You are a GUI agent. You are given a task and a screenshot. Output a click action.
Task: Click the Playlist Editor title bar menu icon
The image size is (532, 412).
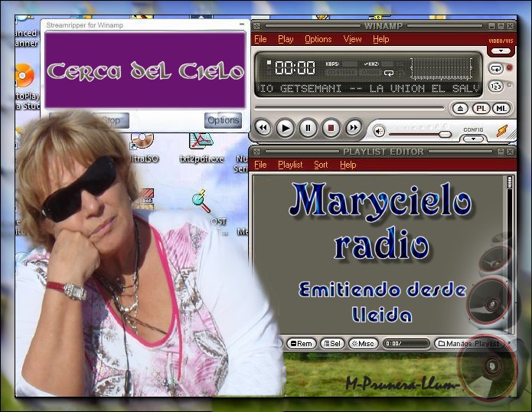click(x=256, y=152)
